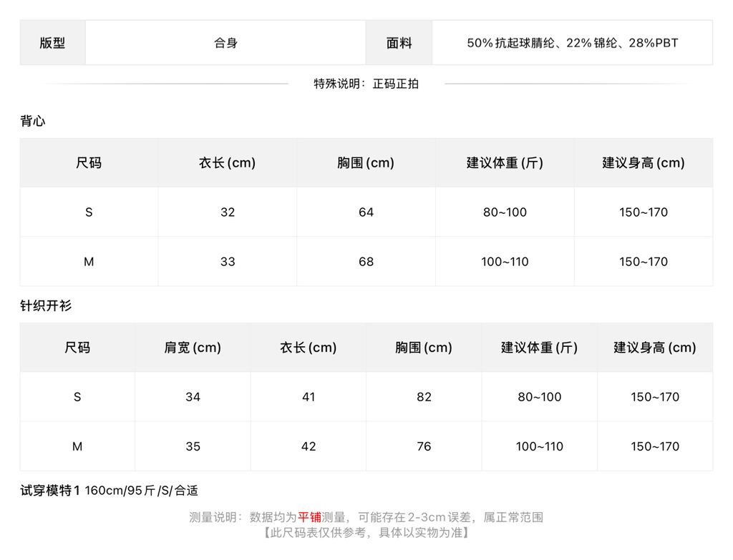The height and width of the screenshot is (560, 733).
Task: Select the 合身 fit value
Action: [225, 43]
